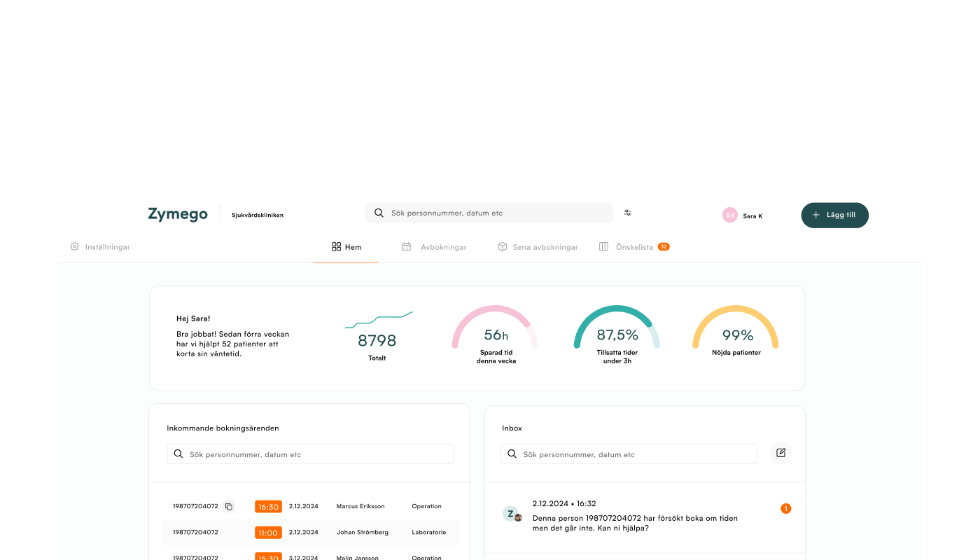Click the Lägg till button

click(x=834, y=215)
